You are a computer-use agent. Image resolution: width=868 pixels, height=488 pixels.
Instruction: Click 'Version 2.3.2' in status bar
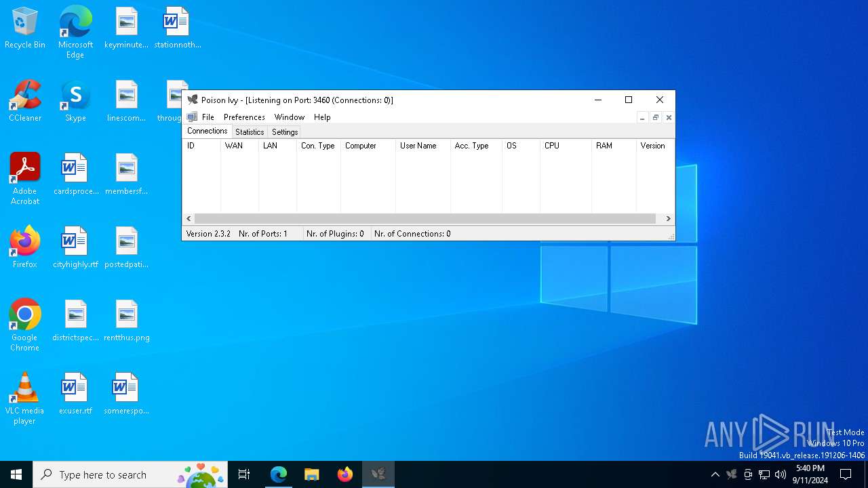(x=208, y=234)
